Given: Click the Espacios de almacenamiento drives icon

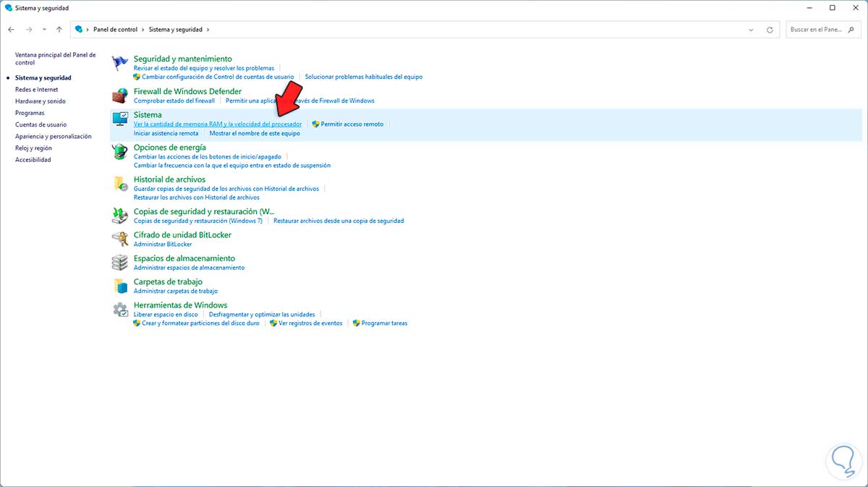Looking at the screenshot, I should [x=120, y=262].
